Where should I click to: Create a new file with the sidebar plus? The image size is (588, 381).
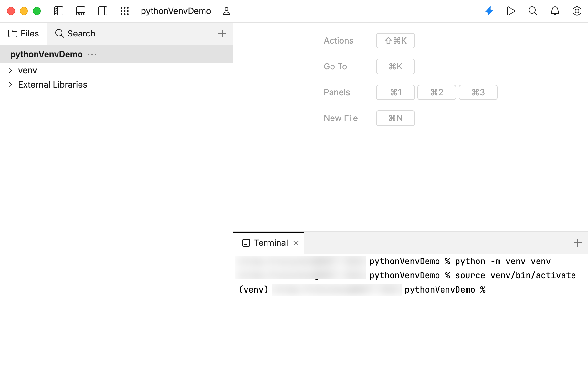pyautogui.click(x=222, y=33)
